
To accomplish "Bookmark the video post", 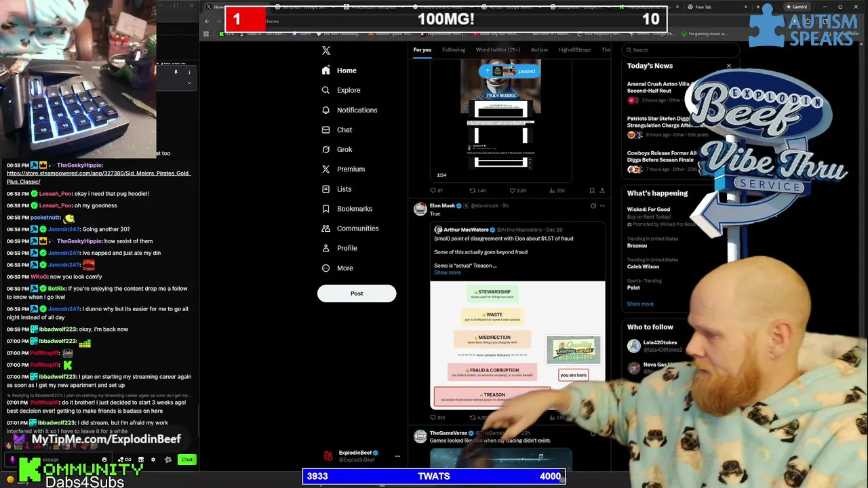I will pyautogui.click(x=592, y=190).
